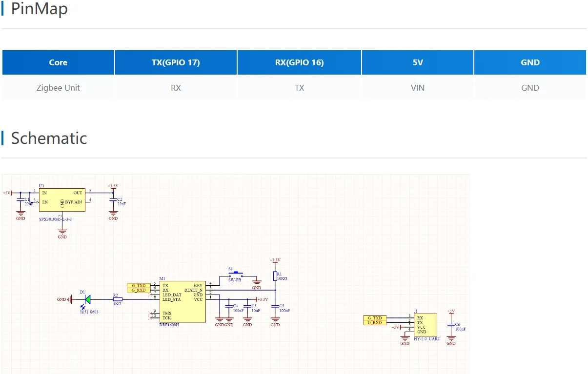Select the 5V column header
The image size is (588, 374).
coord(418,62)
